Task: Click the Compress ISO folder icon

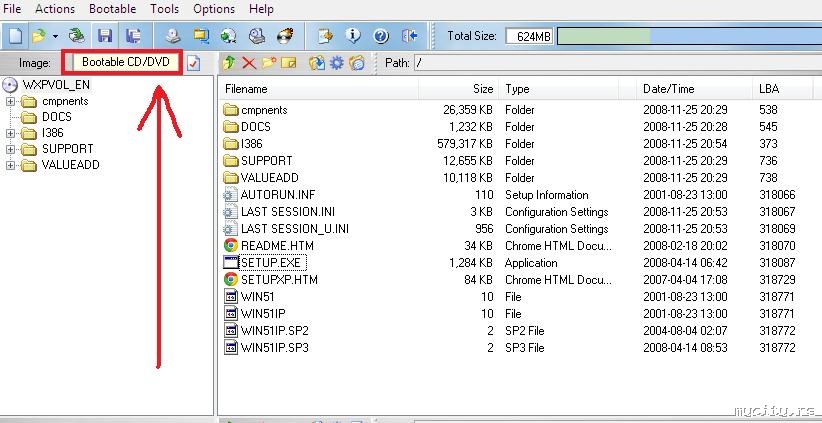Action: coord(201,36)
